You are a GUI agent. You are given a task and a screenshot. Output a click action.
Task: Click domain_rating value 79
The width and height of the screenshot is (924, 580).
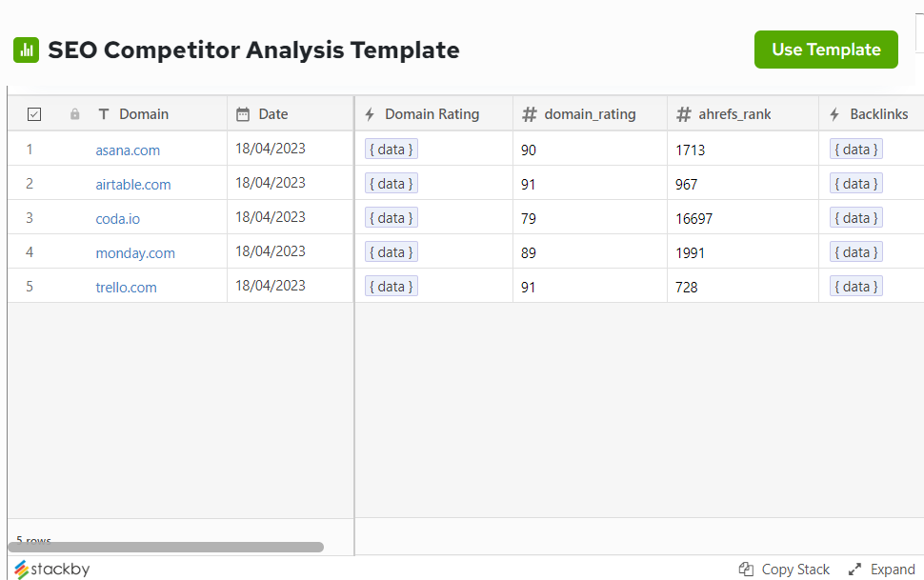(x=529, y=219)
